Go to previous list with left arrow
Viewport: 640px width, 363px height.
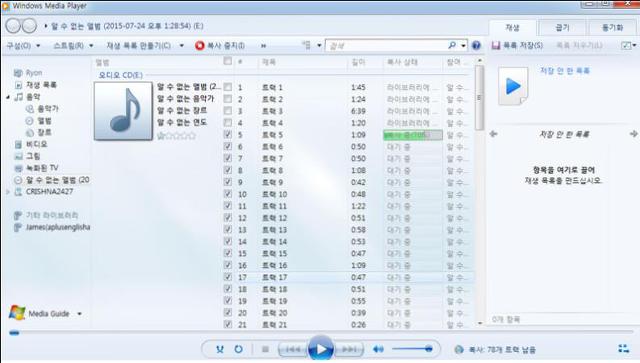(493, 134)
